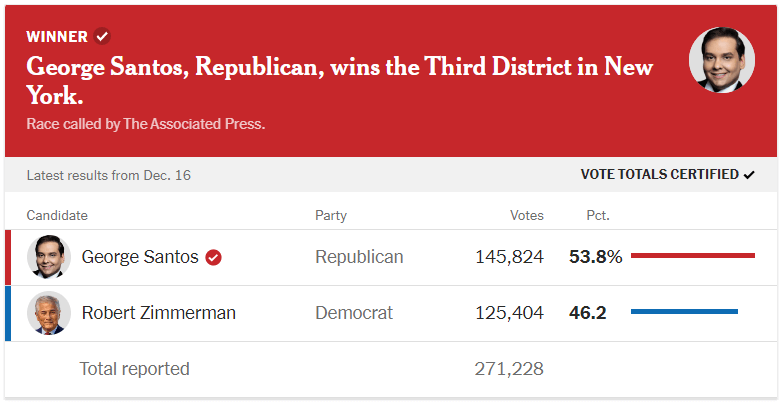Click the winner checkmark icon in the banner
This screenshot has width=780, height=408.
(x=102, y=37)
